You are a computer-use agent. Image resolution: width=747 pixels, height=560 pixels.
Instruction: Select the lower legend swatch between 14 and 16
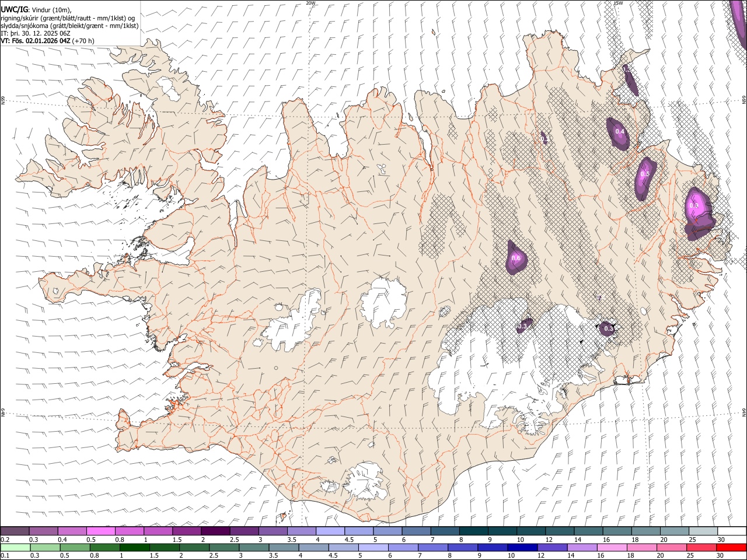[x=581, y=547]
